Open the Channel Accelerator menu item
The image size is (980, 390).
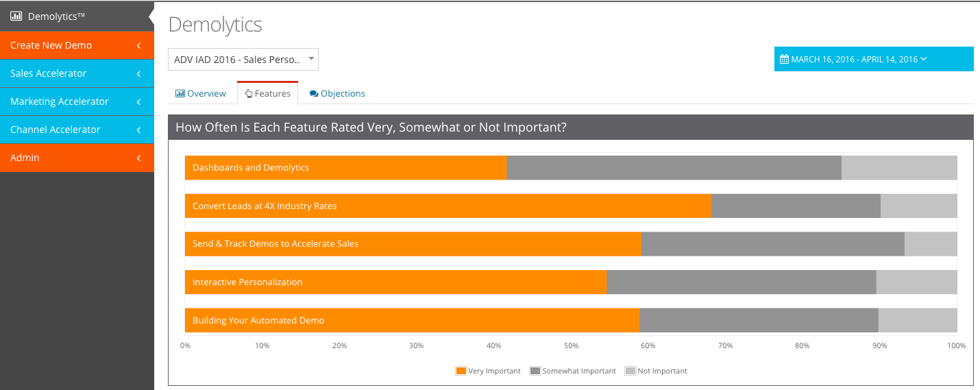click(56, 130)
